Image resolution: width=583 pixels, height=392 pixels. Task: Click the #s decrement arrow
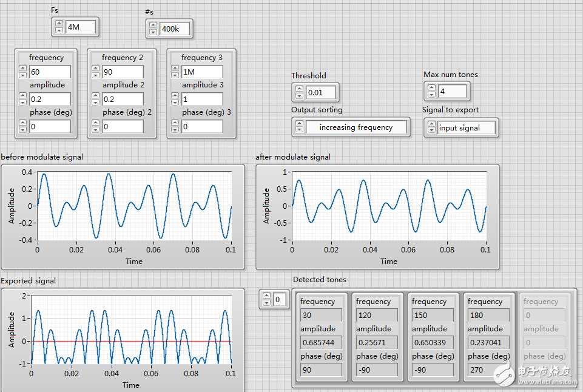pos(153,32)
